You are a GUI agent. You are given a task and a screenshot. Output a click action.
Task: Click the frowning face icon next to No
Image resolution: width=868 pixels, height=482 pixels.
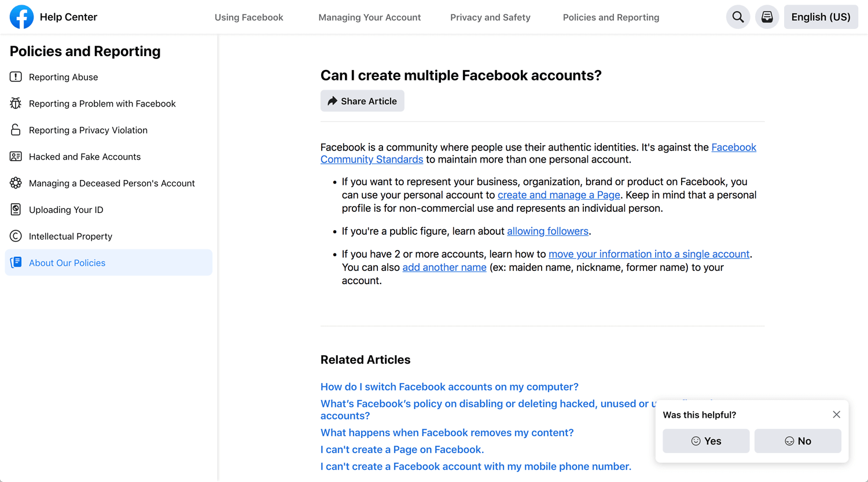click(789, 441)
